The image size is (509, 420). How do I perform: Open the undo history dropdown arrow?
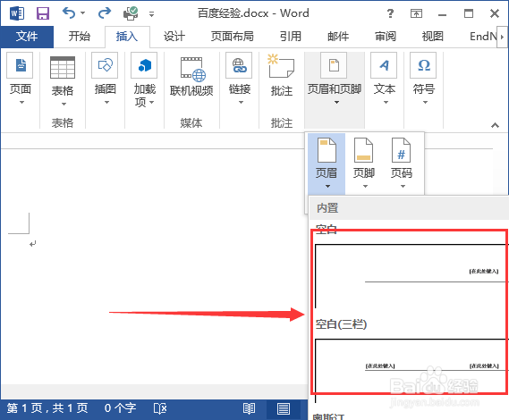[83, 13]
